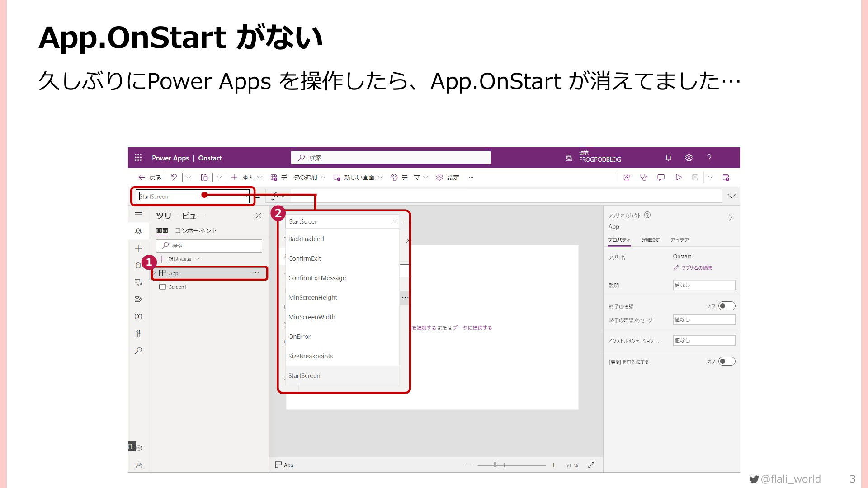Open the settings button in the toolbar
868x488 pixels.
click(x=448, y=178)
